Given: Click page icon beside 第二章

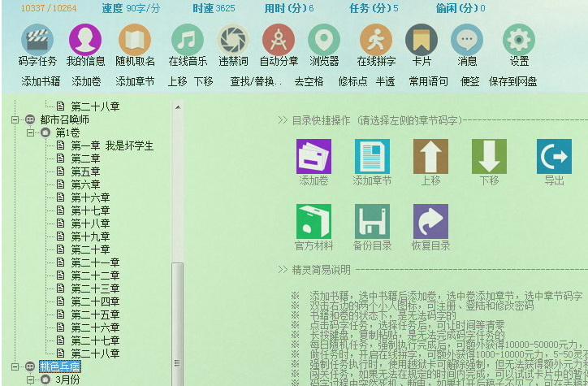Looking at the screenshot, I should click(60, 158).
